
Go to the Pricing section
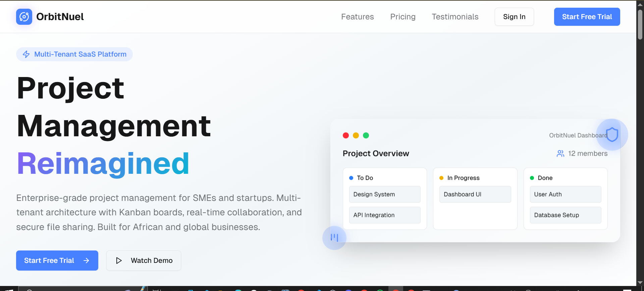[402, 17]
